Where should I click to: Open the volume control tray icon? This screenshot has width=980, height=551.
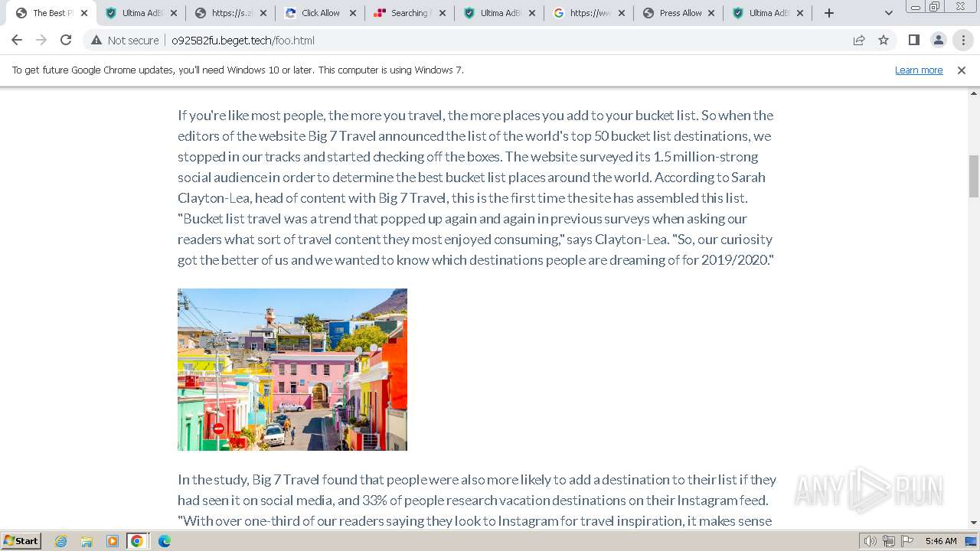click(x=871, y=541)
